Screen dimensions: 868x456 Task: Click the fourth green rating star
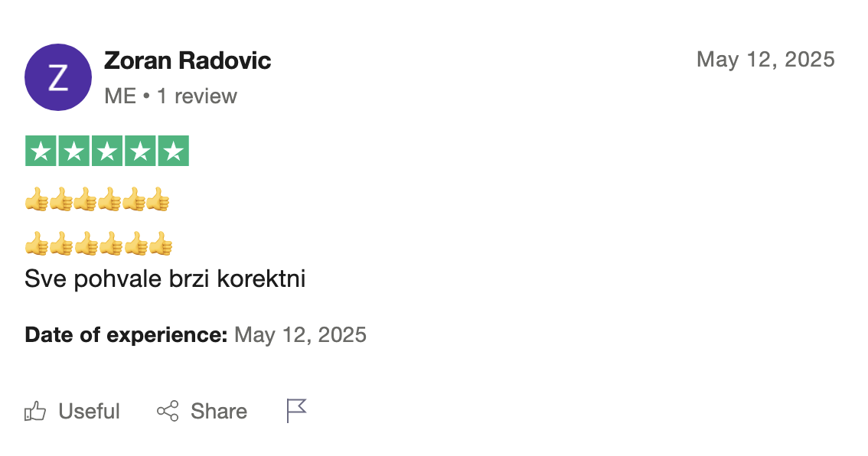point(140,151)
